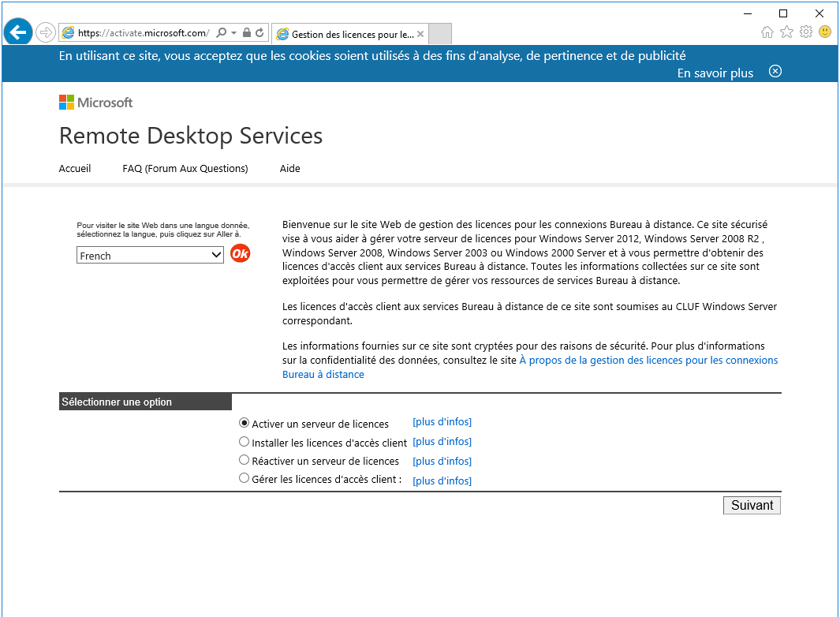The image size is (840, 617).
Task: Open plus d'infos for Activer un serveur
Action: point(442,422)
